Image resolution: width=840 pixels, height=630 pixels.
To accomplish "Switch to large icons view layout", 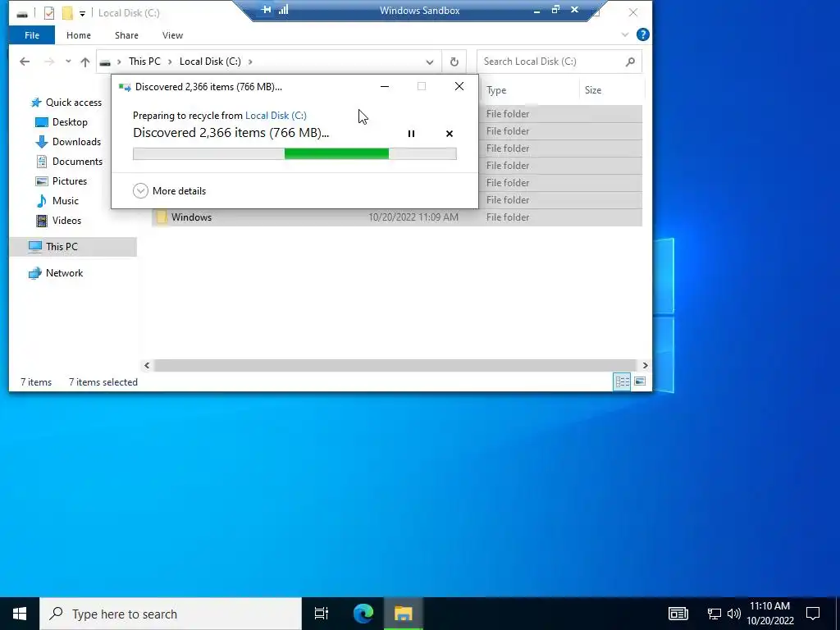I will point(640,381).
